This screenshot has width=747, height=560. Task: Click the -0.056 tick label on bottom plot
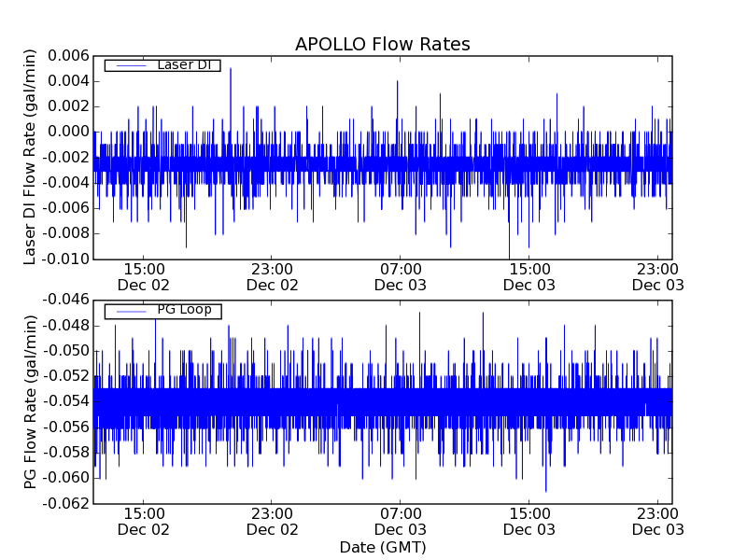(65, 427)
